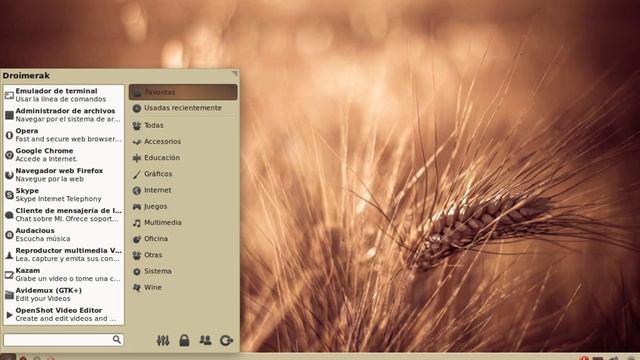This screenshot has width=640, height=360.
Task: Click 'Skype Internet Telephony' description
Action: click(x=58, y=199)
